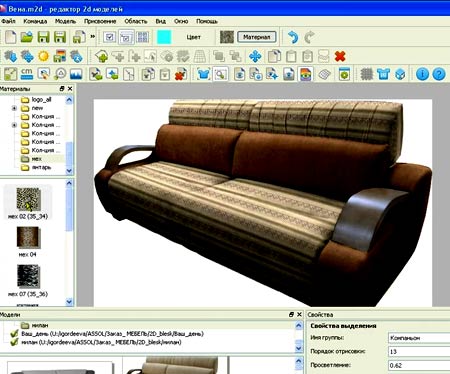Click the Порядок отрисовки field with 13

[419, 351]
